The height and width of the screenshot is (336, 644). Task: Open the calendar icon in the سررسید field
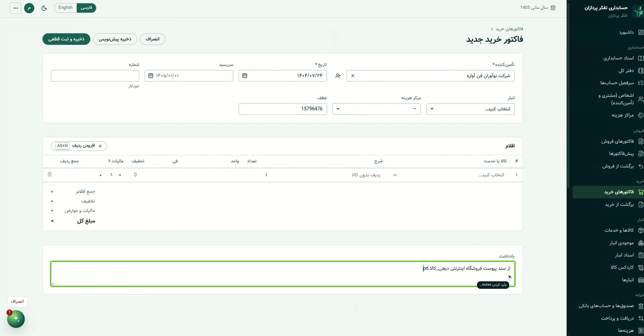tap(151, 76)
